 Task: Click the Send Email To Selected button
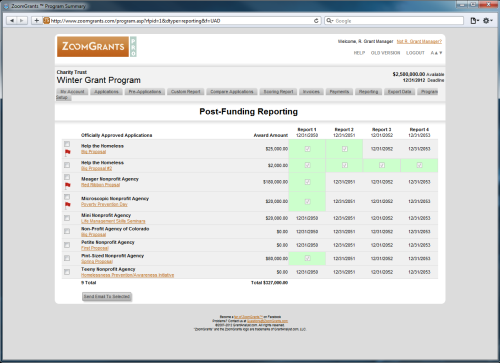[107, 296]
